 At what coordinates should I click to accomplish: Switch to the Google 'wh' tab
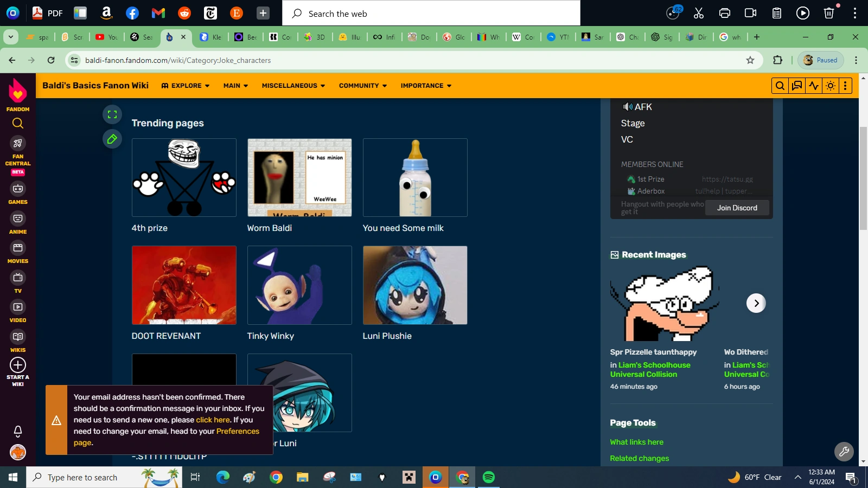click(730, 37)
